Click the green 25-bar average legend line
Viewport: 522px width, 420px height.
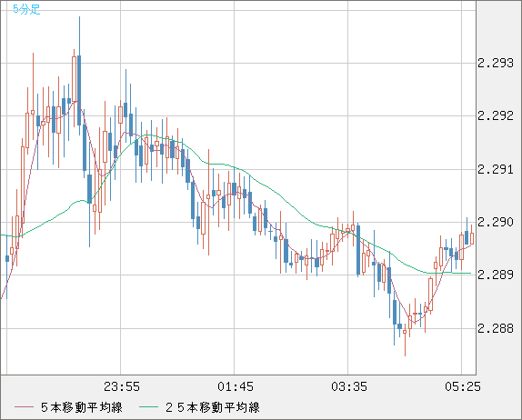click(148, 407)
